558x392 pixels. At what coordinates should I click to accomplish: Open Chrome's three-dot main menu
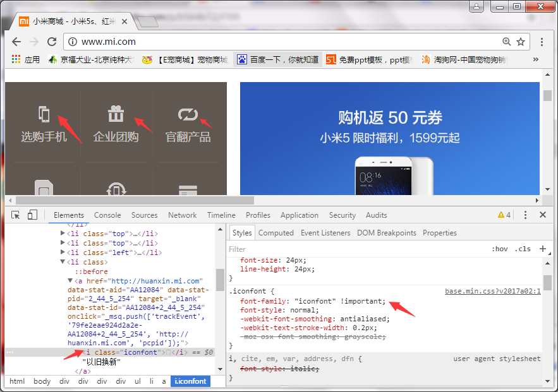click(x=542, y=42)
